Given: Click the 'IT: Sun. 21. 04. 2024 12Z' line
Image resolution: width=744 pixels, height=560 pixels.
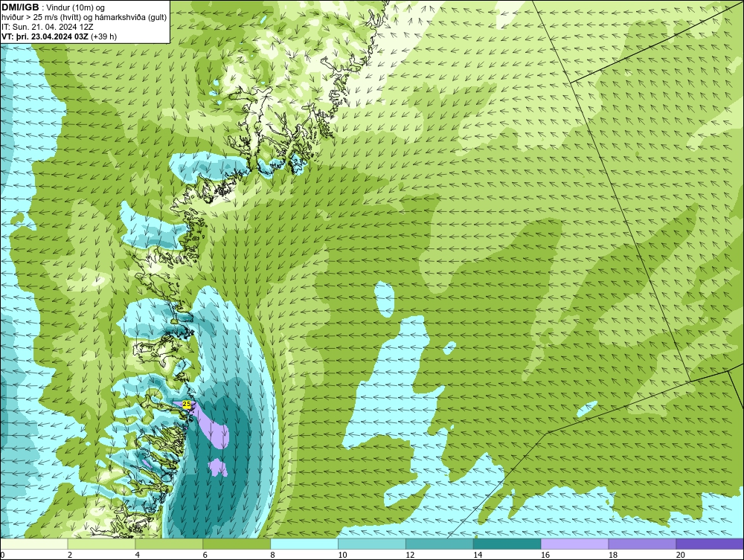Looking at the screenshot, I should pos(48,27).
